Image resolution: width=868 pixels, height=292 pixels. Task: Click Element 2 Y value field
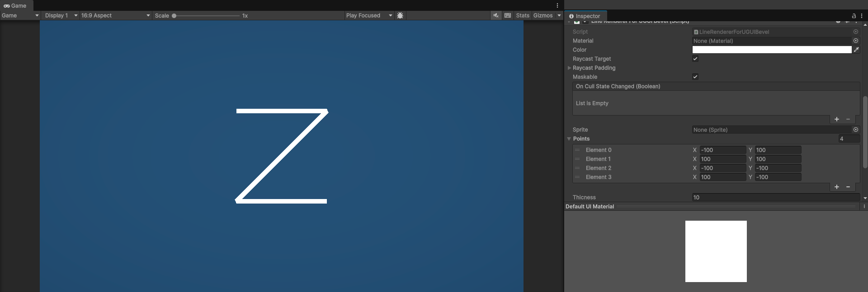click(778, 168)
